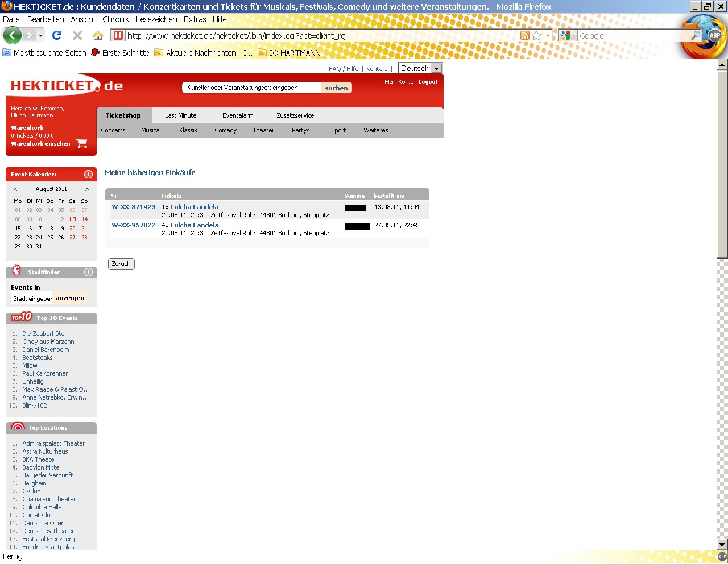Switch to the Zusatzservice tab
Viewport: 728px width, 565px height.
295,115
